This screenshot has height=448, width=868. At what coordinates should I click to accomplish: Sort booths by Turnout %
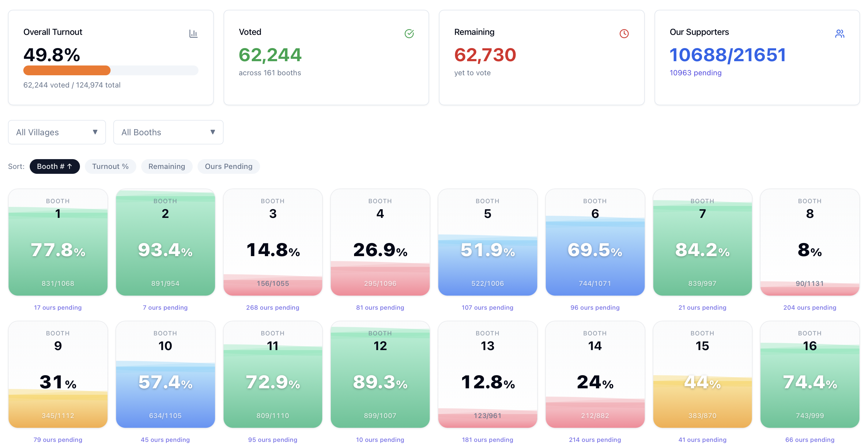click(110, 166)
